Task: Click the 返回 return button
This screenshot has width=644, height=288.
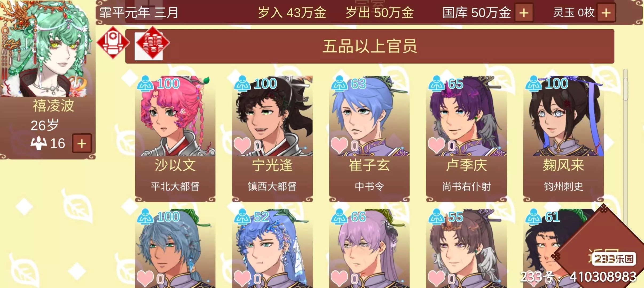Action: [x=603, y=255]
